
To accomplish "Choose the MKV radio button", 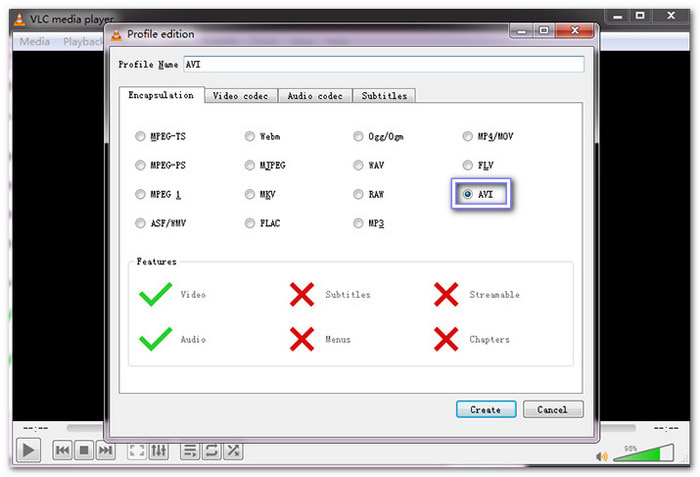I will [250, 194].
